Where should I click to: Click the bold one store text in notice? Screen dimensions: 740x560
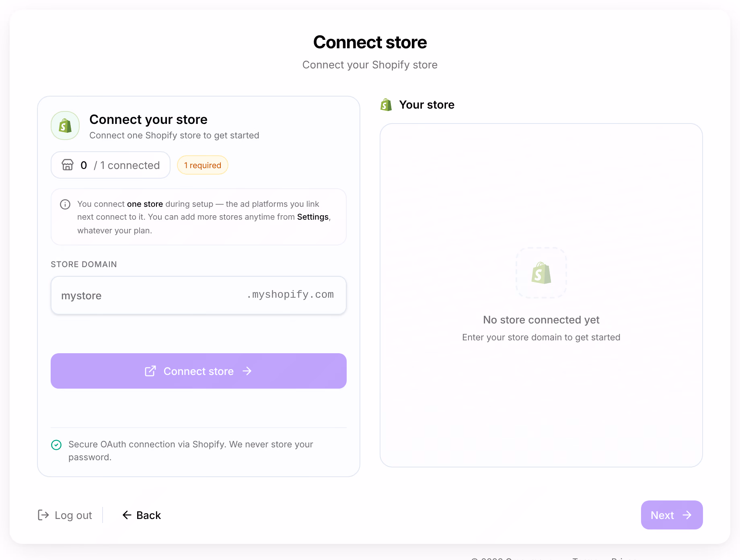click(x=145, y=204)
